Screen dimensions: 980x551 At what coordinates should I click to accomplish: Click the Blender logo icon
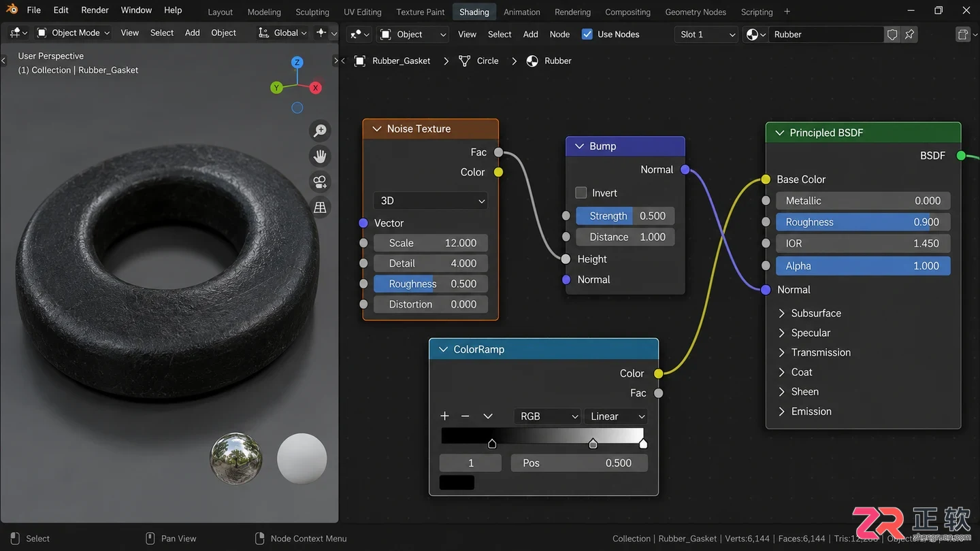coord(12,10)
